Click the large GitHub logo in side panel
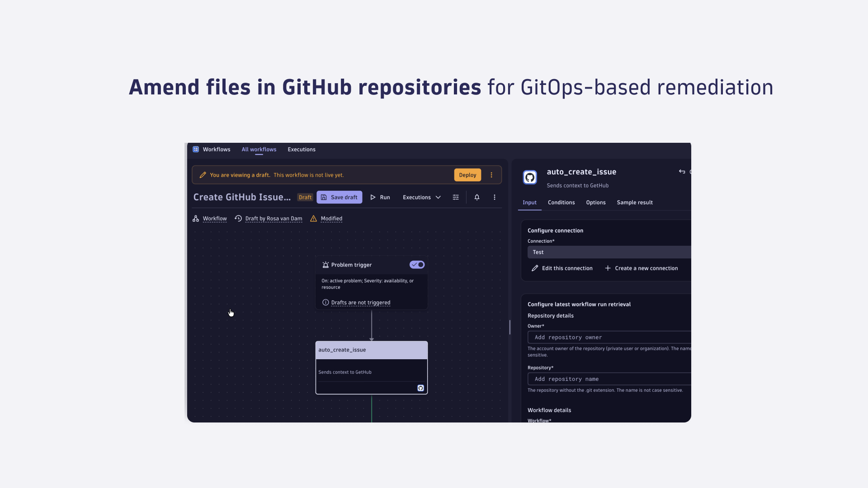Screen dimensions: 868x488 coord(530,177)
